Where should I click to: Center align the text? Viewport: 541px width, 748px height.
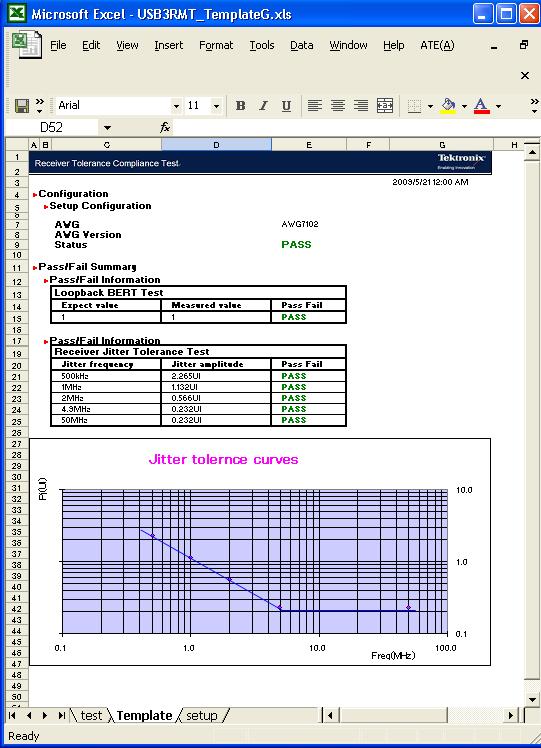pyautogui.click(x=338, y=105)
